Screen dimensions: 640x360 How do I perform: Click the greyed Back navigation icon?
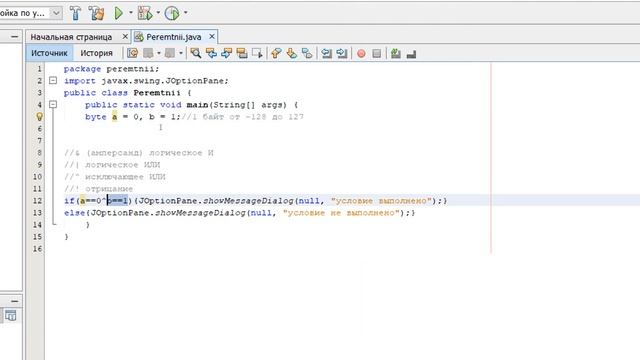148,53
